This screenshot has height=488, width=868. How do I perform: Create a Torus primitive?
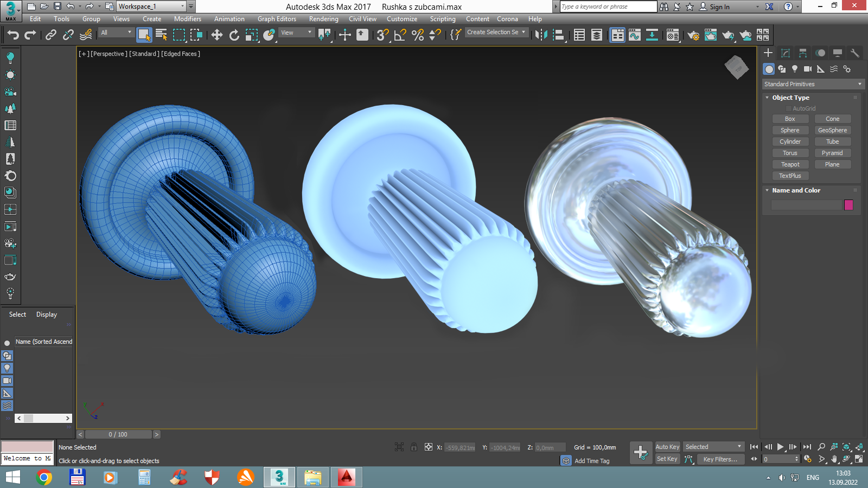point(790,153)
